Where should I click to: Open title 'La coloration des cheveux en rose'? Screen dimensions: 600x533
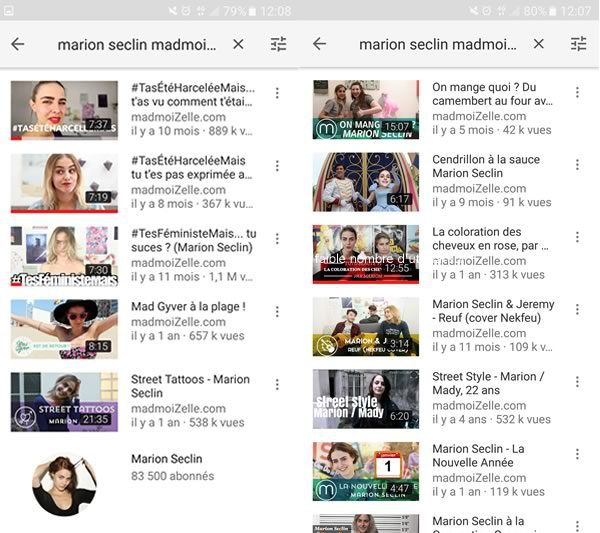491,238
